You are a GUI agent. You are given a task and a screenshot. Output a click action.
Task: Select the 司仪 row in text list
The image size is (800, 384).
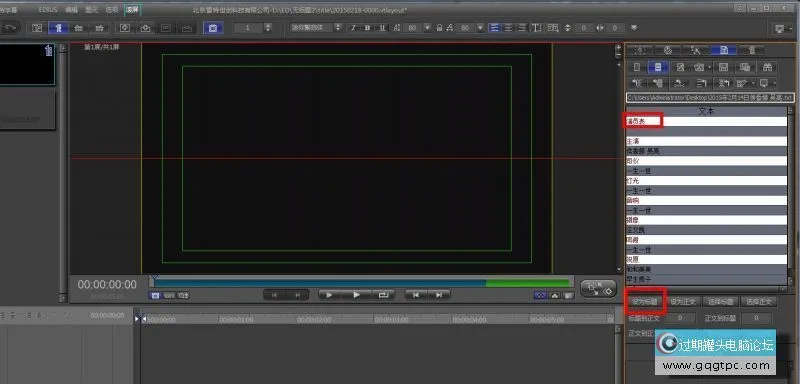pyautogui.click(x=707, y=161)
